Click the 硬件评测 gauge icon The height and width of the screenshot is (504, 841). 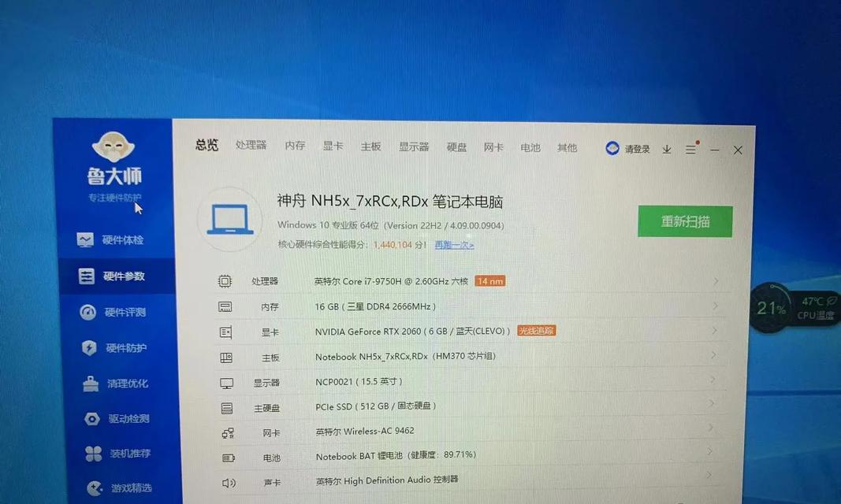coord(87,313)
